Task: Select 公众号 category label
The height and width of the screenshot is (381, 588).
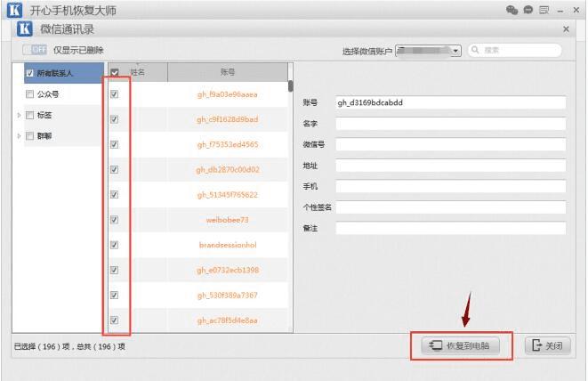Action: click(48, 94)
